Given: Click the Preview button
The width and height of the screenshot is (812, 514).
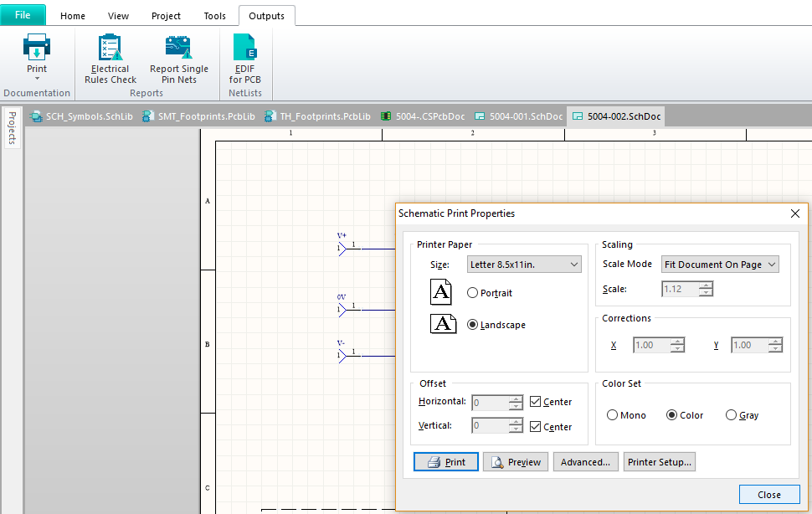Looking at the screenshot, I should pos(516,462).
